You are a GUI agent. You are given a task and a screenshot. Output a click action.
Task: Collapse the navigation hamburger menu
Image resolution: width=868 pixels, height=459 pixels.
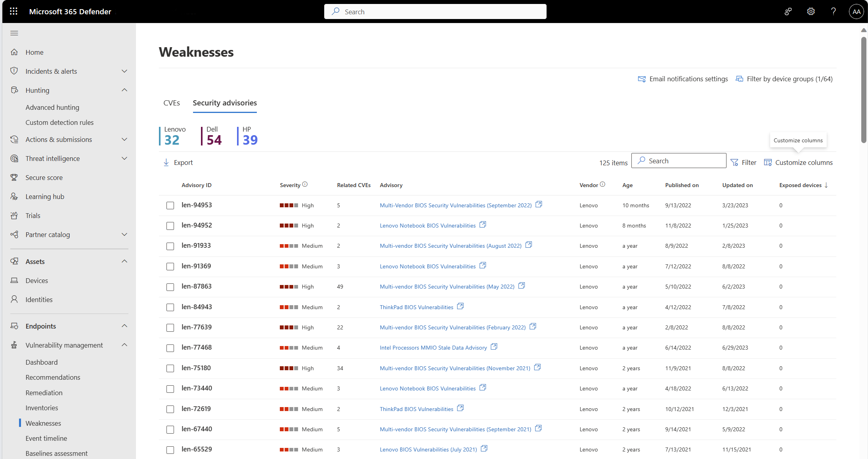14,33
